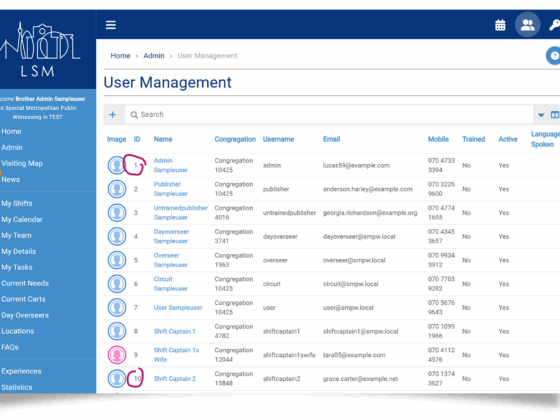Open Visiting Map in sidebar
Screen dimensions: 560x420
22,164
